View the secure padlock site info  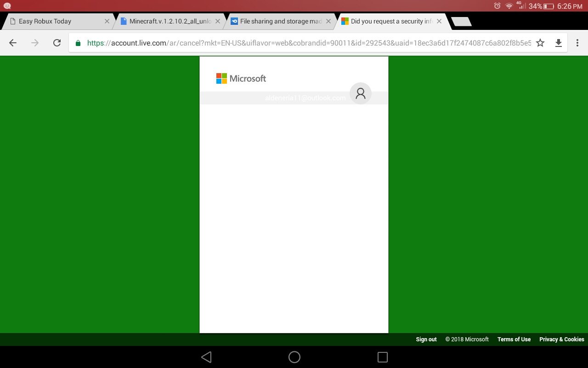pos(78,43)
